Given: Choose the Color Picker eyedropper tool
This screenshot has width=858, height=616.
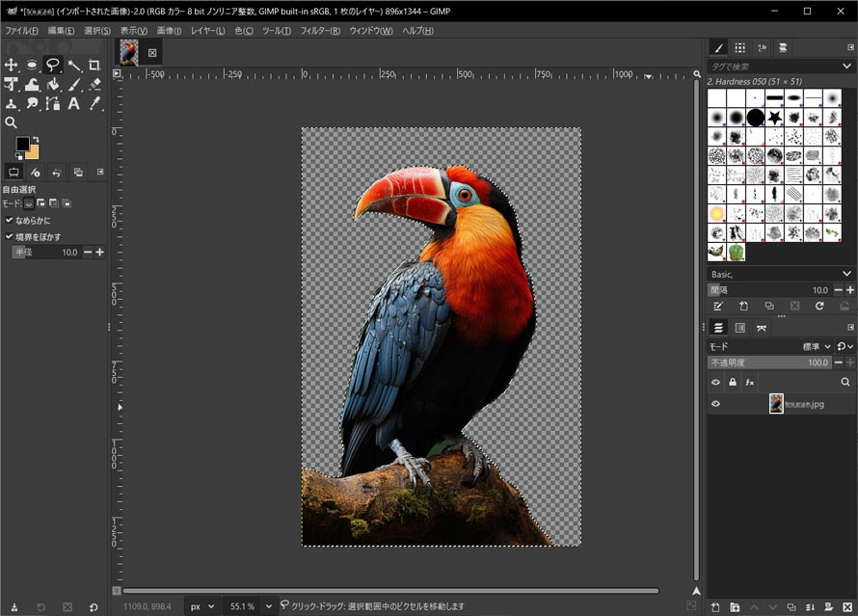Looking at the screenshot, I should pyautogui.click(x=94, y=103).
